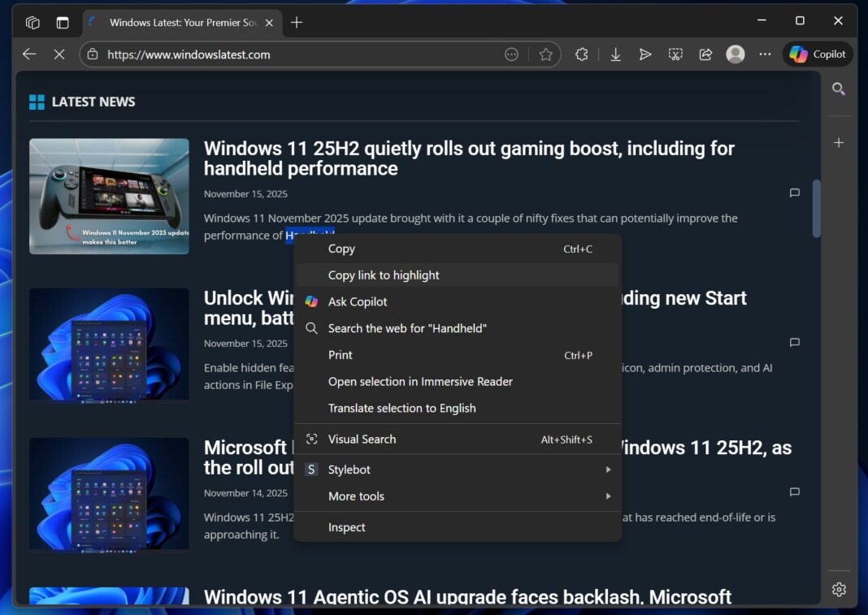Screen dimensions: 868x615
Task: Send this page to your devices
Action: coord(645,54)
